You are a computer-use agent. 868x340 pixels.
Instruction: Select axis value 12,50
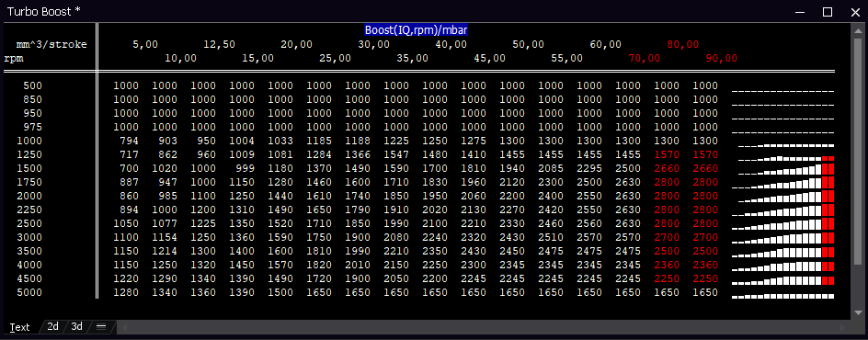(219, 44)
